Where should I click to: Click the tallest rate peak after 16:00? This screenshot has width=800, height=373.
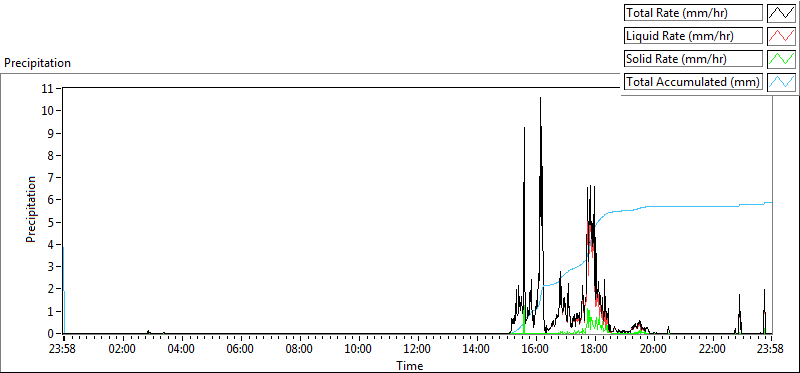click(x=540, y=98)
